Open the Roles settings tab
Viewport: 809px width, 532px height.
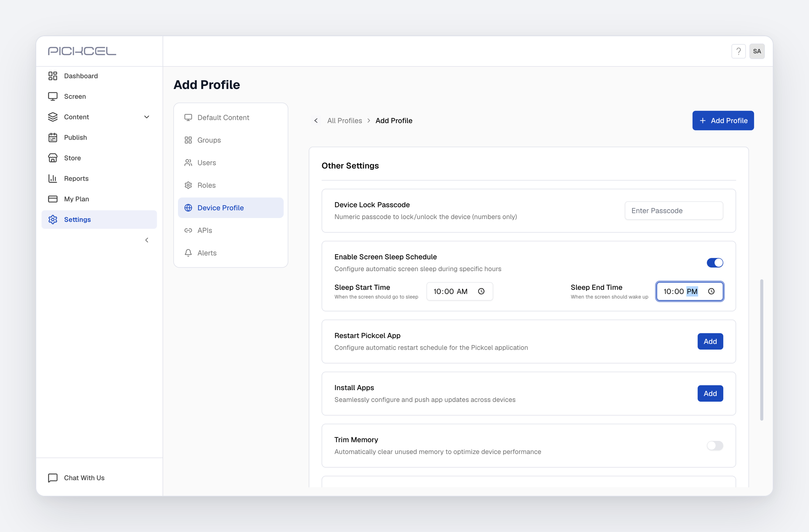point(231,185)
